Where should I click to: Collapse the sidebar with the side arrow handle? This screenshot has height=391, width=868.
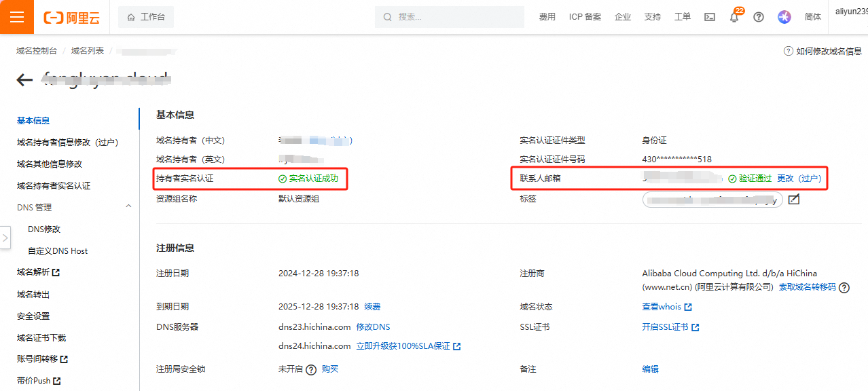[5, 238]
